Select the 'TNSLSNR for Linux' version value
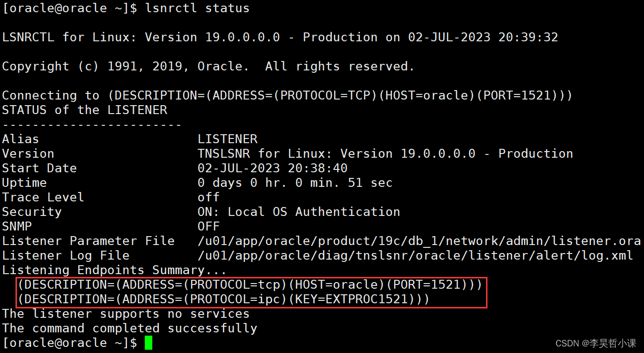 point(385,154)
